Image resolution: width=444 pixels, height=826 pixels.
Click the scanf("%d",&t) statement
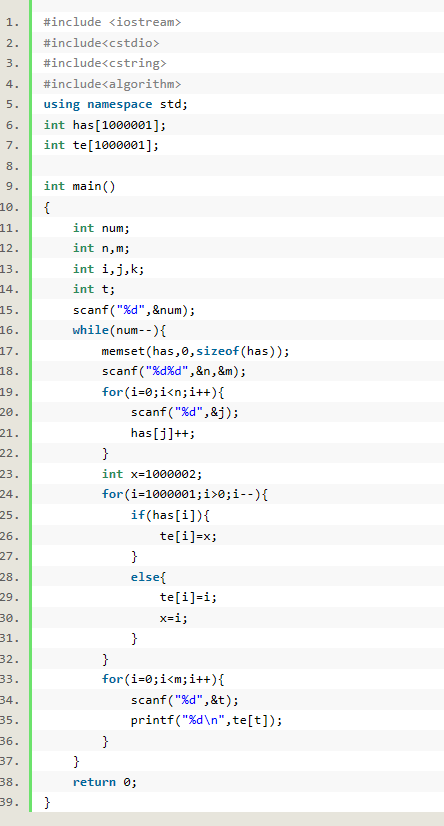pyautogui.click(x=185, y=700)
